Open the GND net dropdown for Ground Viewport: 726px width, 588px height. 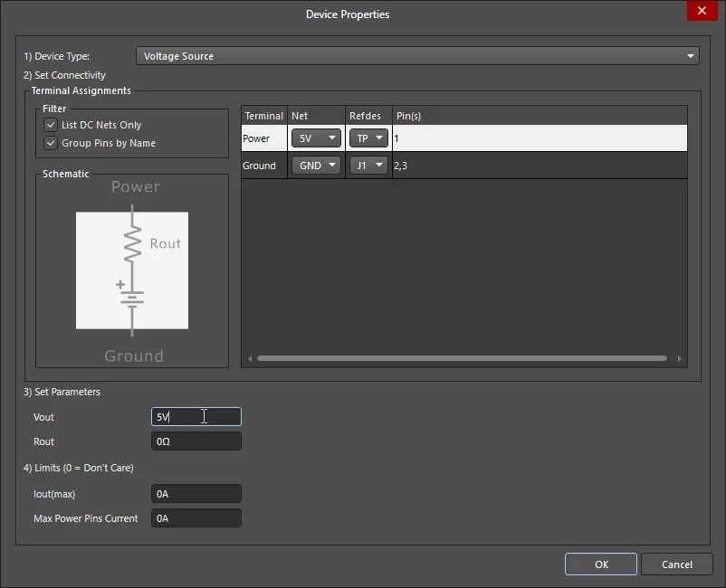316,166
